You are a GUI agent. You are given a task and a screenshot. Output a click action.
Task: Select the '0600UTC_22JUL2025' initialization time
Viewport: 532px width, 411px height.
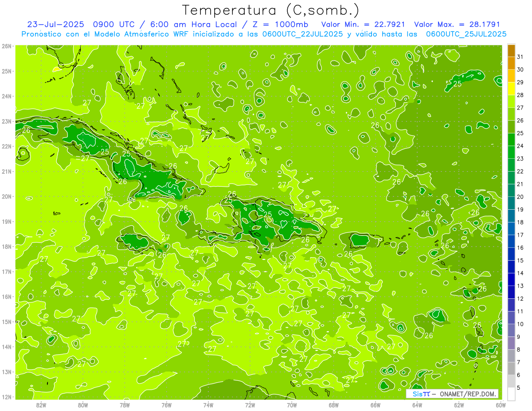coord(302,34)
